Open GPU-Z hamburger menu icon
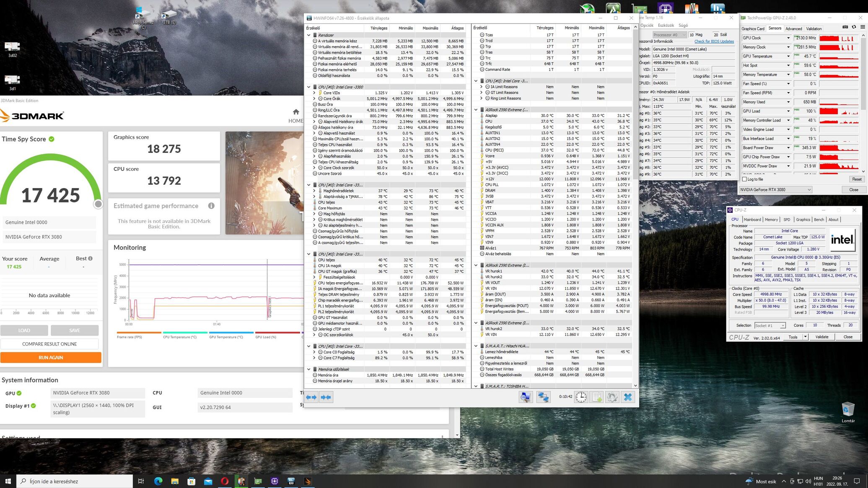868x488 pixels. coord(863,27)
